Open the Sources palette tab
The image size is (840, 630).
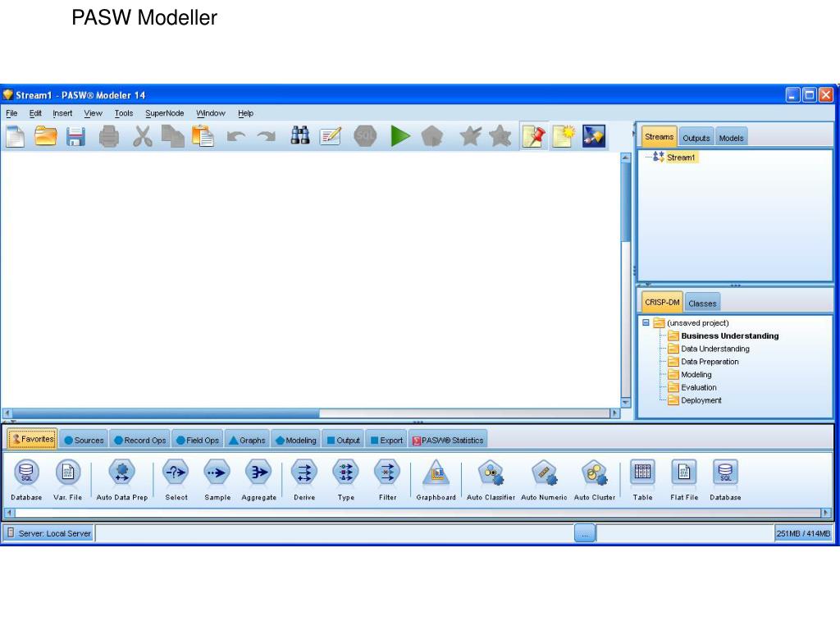click(x=84, y=441)
